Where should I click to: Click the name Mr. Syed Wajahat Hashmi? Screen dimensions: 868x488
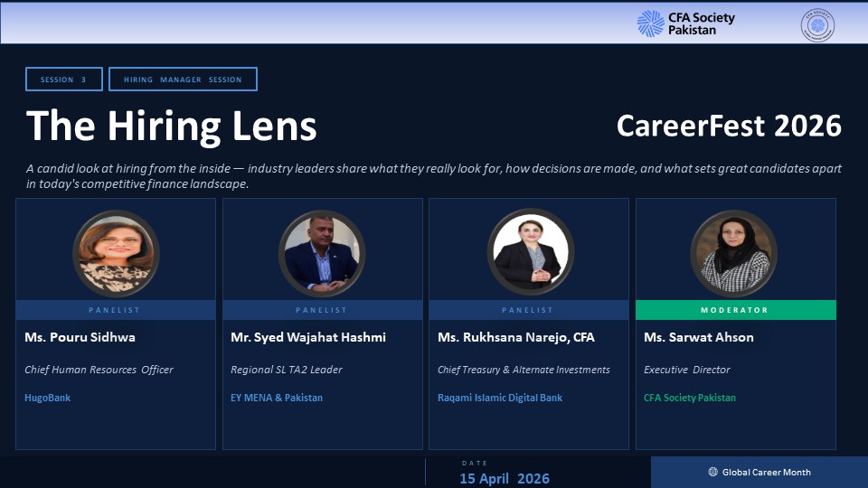pos(308,337)
